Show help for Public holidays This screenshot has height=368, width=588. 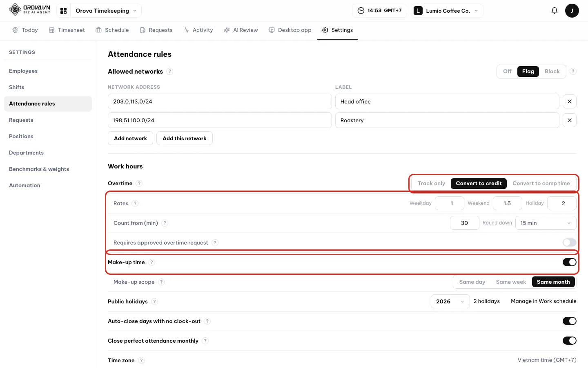pyautogui.click(x=154, y=301)
